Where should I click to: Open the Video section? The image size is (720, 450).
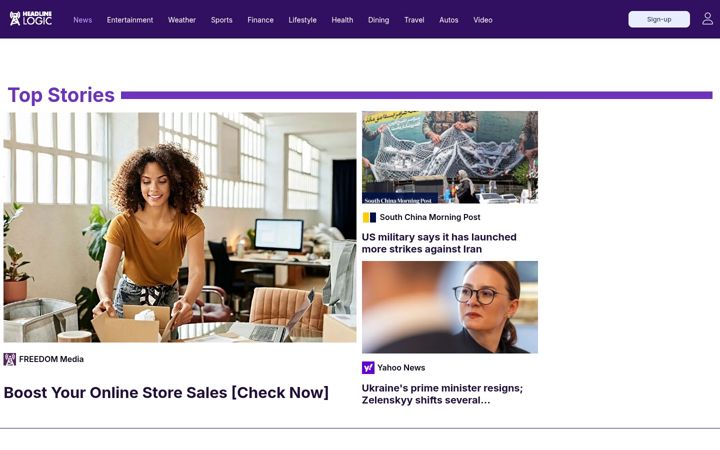(483, 20)
